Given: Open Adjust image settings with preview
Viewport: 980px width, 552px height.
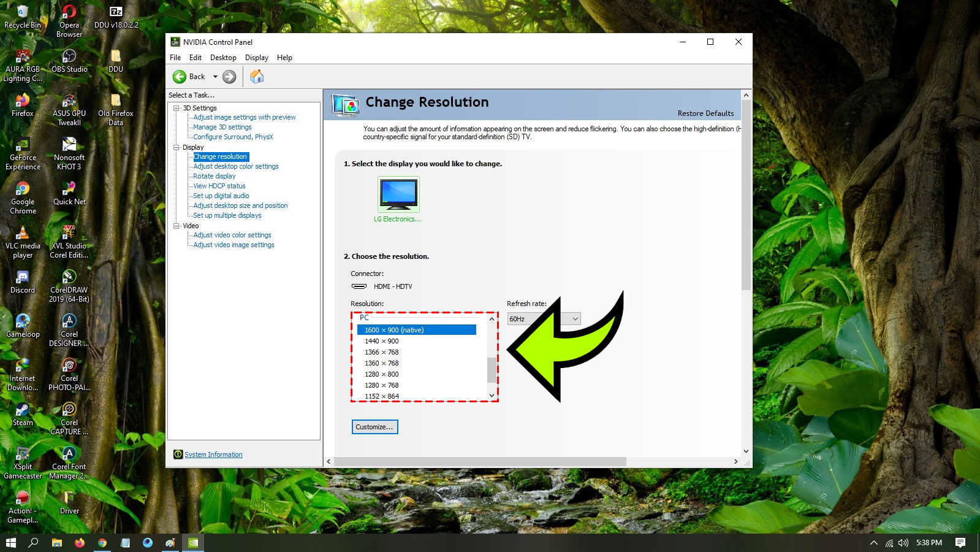Looking at the screenshot, I should (x=245, y=117).
